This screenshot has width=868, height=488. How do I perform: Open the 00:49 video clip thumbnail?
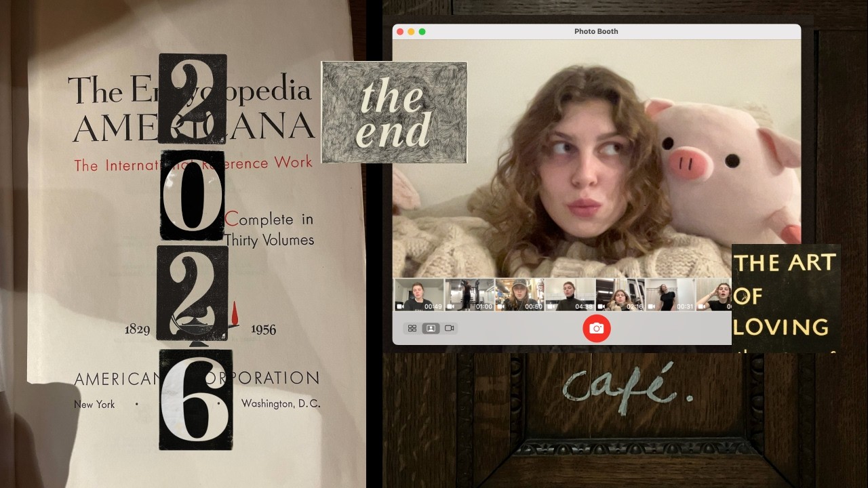[419, 295]
